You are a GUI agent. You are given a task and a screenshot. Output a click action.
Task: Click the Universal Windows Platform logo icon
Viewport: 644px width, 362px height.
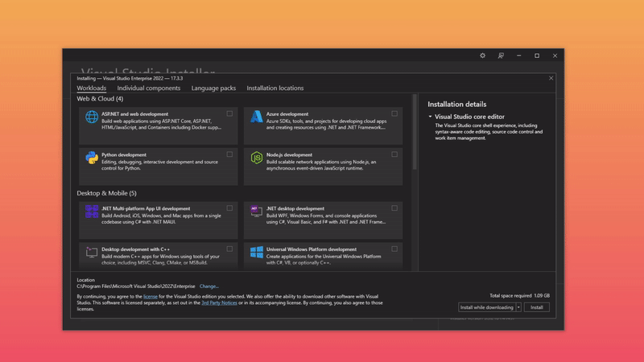[x=256, y=252]
